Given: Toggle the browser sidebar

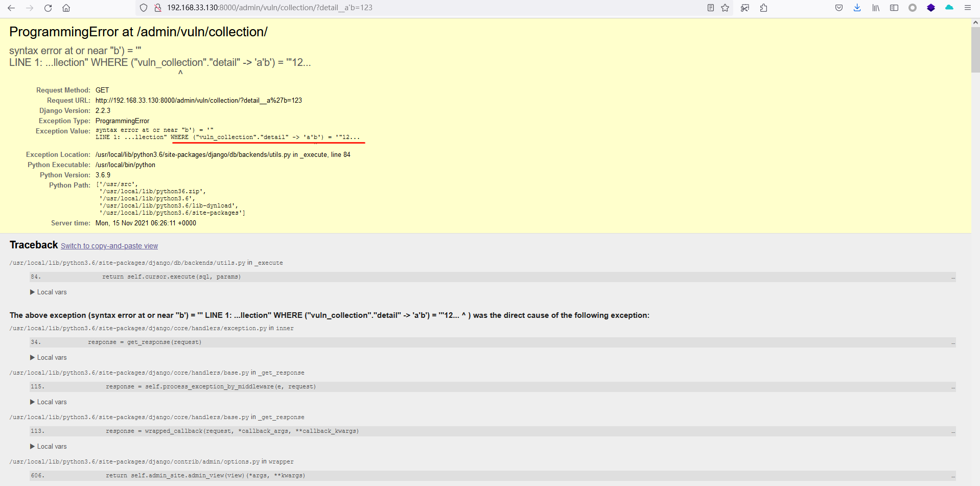Looking at the screenshot, I should pyautogui.click(x=894, y=8).
